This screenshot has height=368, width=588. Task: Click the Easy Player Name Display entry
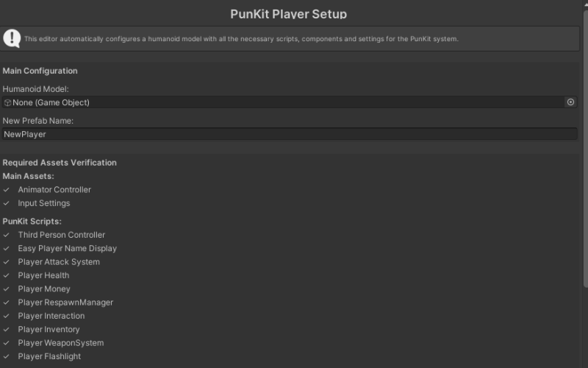pyautogui.click(x=67, y=249)
